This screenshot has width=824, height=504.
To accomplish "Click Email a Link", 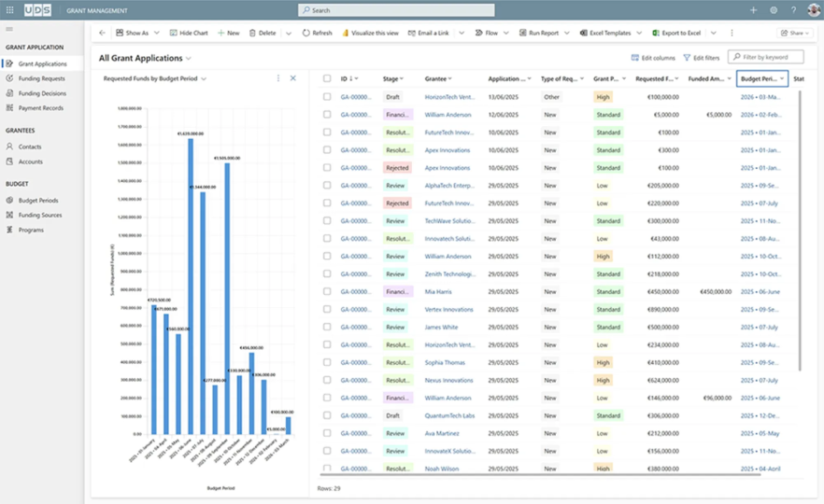I will [x=428, y=33].
